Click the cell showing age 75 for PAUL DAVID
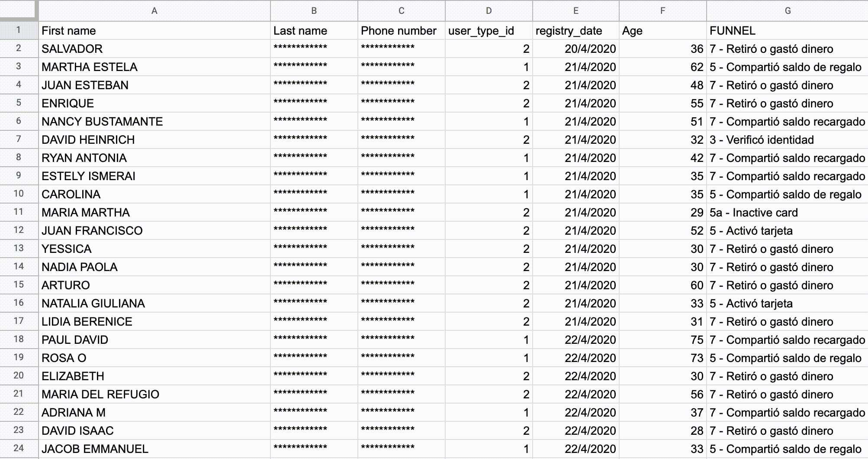The height and width of the screenshot is (459, 868). pos(662,339)
